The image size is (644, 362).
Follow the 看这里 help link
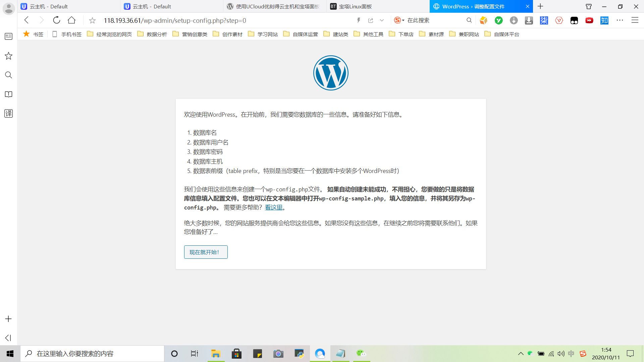point(274,207)
